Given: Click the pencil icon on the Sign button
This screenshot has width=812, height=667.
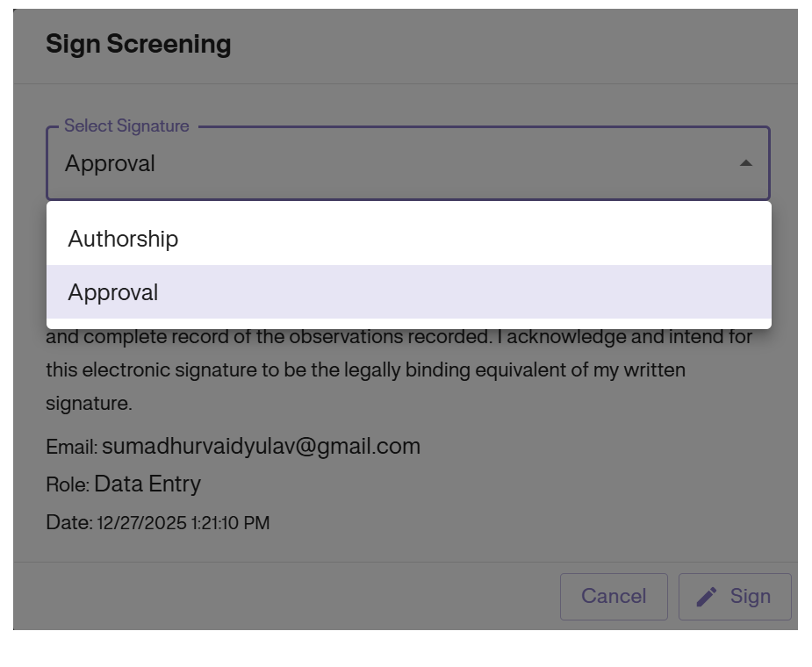Looking at the screenshot, I should point(707,597).
